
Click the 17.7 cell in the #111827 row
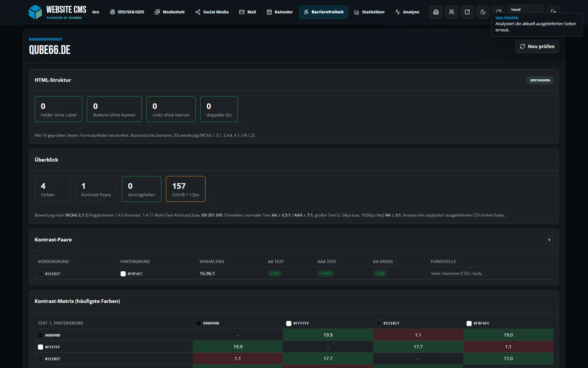(328, 359)
